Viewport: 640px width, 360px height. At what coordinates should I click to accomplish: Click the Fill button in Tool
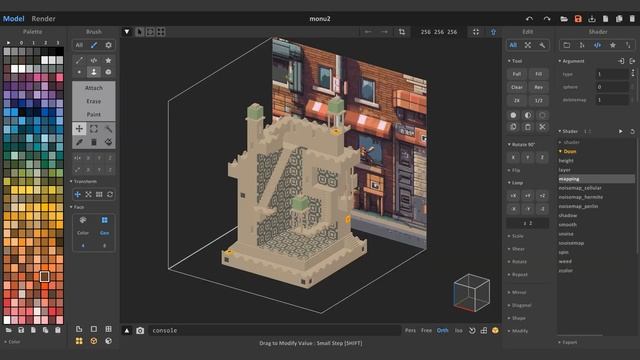(538, 74)
